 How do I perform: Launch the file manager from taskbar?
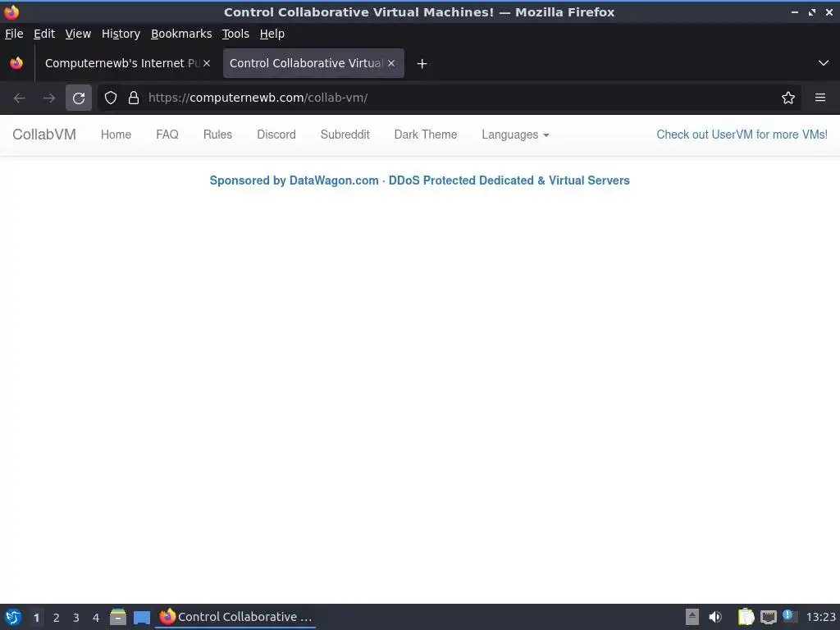tap(118, 617)
